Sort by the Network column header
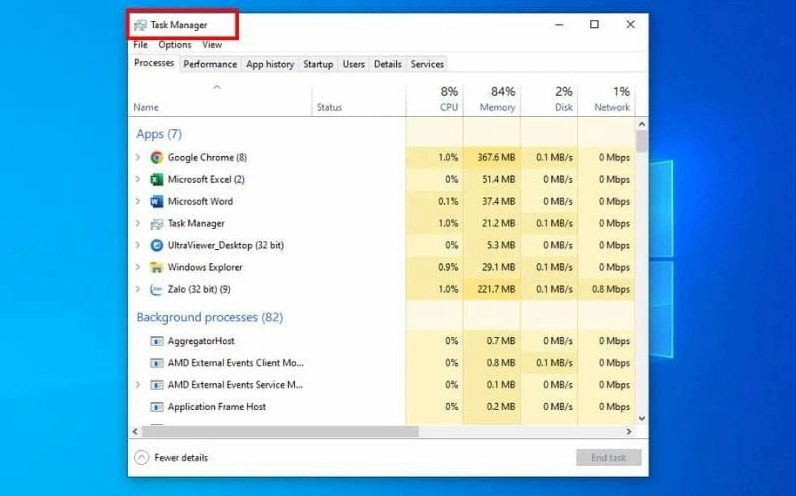Screen dimensions: 796x496 point(606,100)
